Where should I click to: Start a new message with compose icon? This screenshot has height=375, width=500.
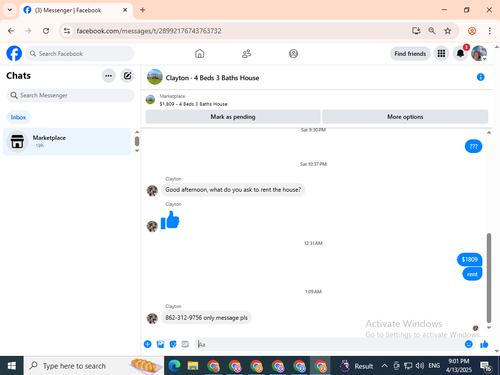127,76
